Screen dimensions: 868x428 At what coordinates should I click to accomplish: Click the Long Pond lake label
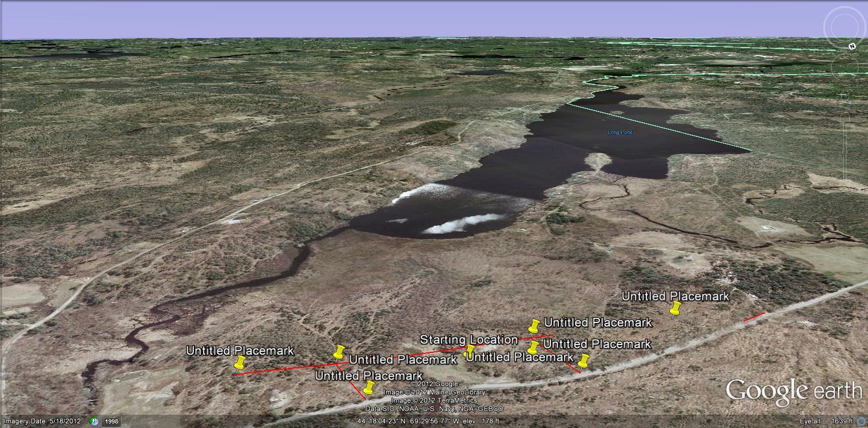(x=620, y=133)
